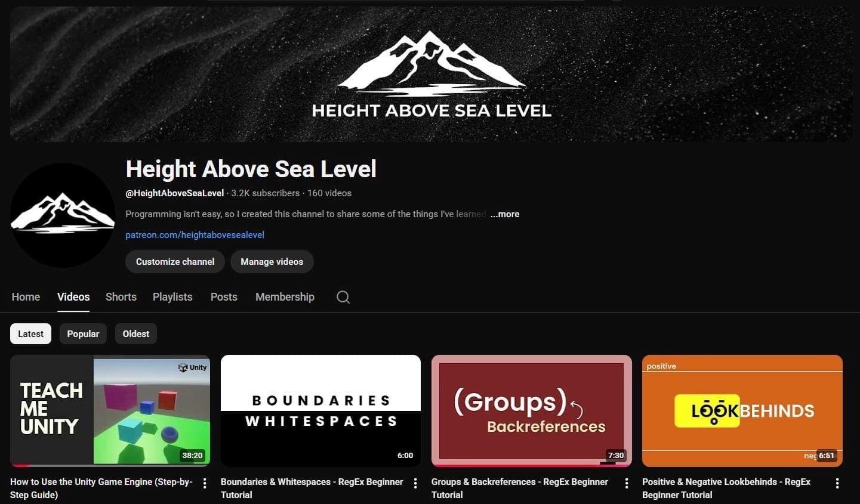Open the patreon.com/heightabovesealevel link

click(195, 235)
